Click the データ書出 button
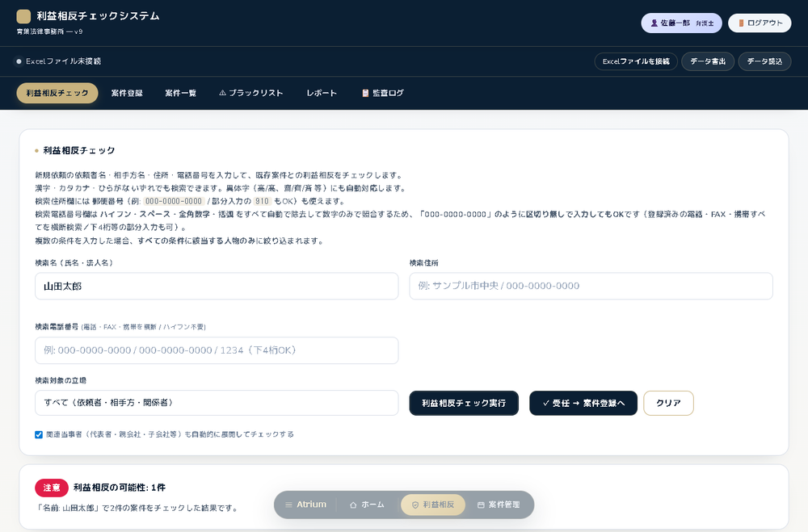This screenshot has width=808, height=532. pos(708,61)
